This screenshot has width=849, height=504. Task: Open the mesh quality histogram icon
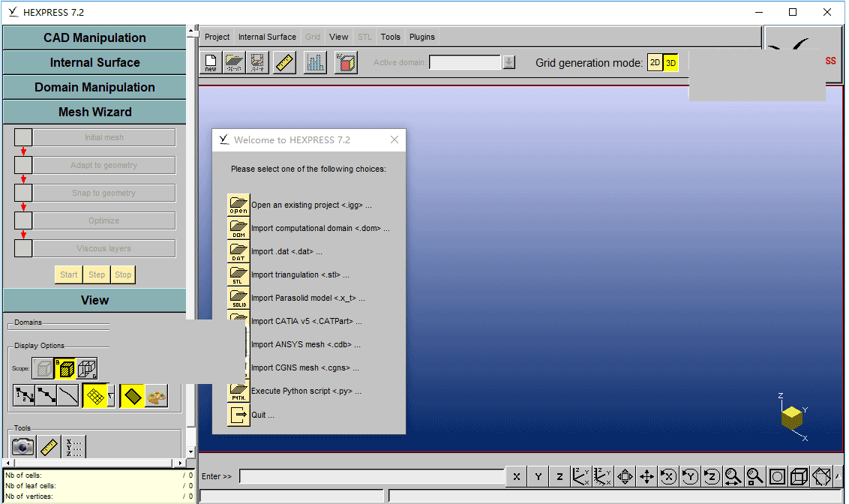click(x=315, y=63)
